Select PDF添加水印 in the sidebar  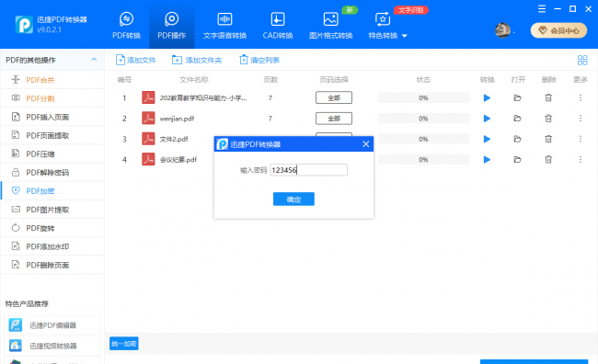[52, 246]
